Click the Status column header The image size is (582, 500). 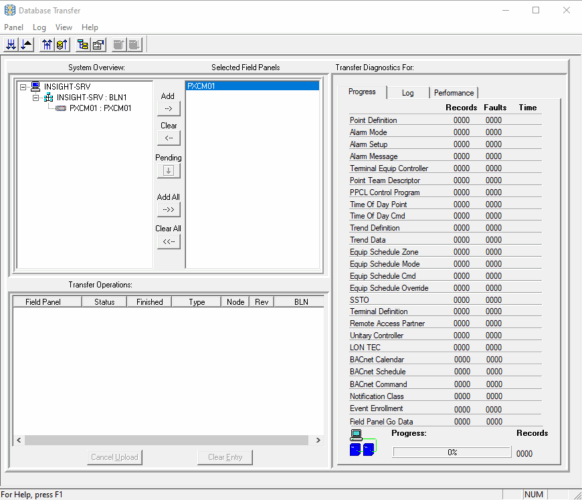(x=104, y=302)
